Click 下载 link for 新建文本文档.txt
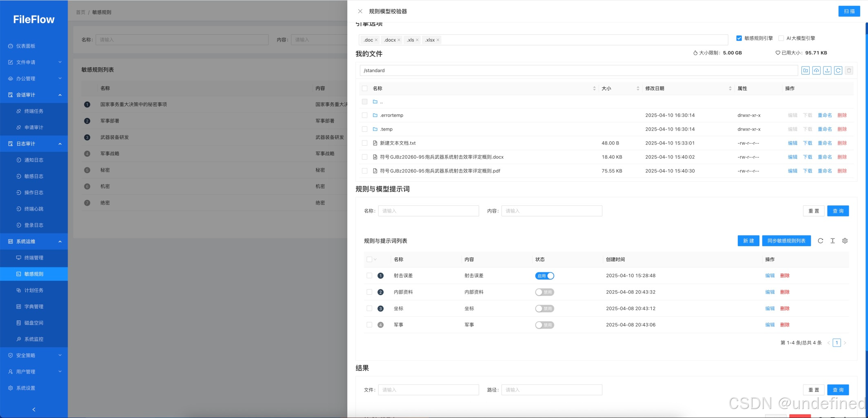Image resolution: width=868 pixels, height=418 pixels. pos(808,143)
